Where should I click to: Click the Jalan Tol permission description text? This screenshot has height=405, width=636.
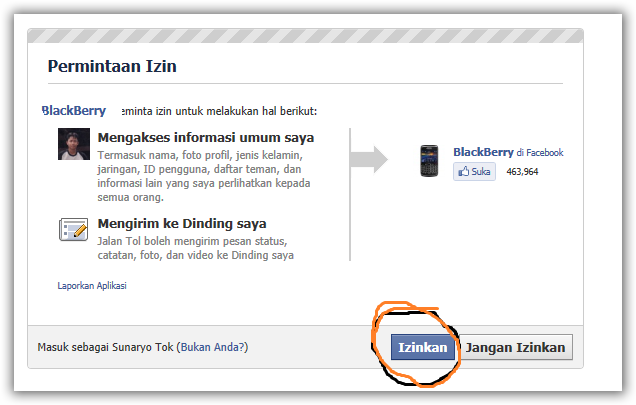pos(196,248)
